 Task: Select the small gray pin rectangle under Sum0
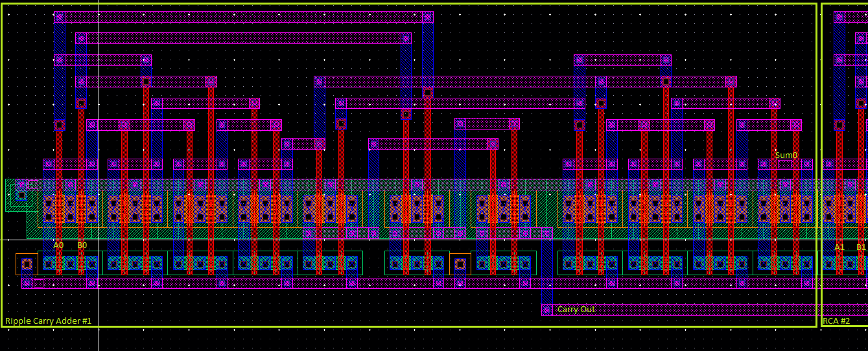point(785,164)
